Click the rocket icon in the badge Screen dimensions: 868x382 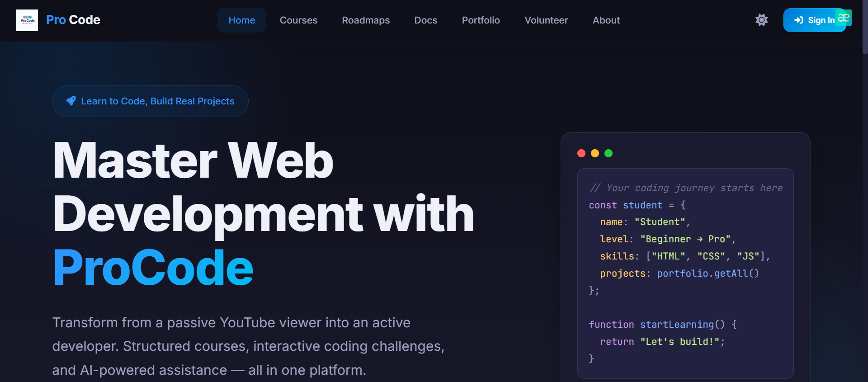click(71, 101)
